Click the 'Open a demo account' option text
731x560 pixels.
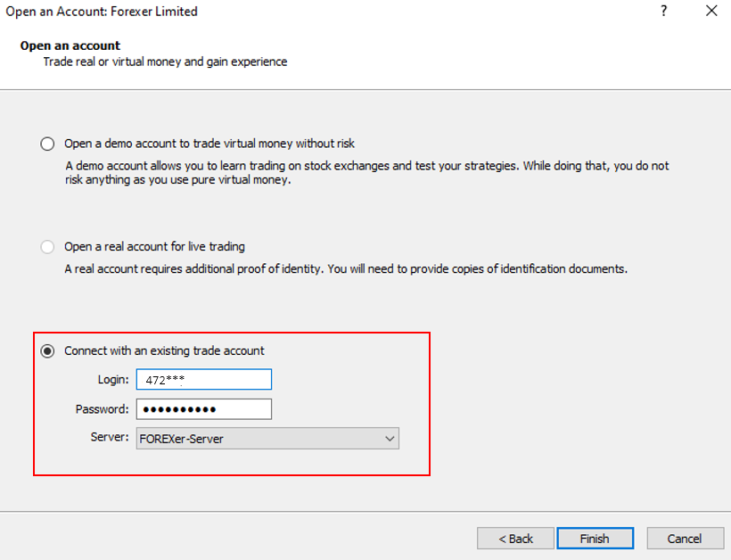click(x=209, y=144)
